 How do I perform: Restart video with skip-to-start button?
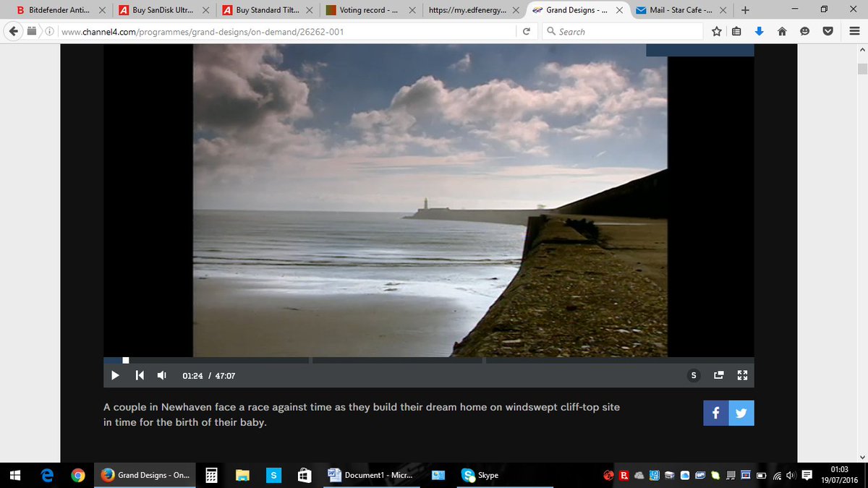(x=140, y=375)
